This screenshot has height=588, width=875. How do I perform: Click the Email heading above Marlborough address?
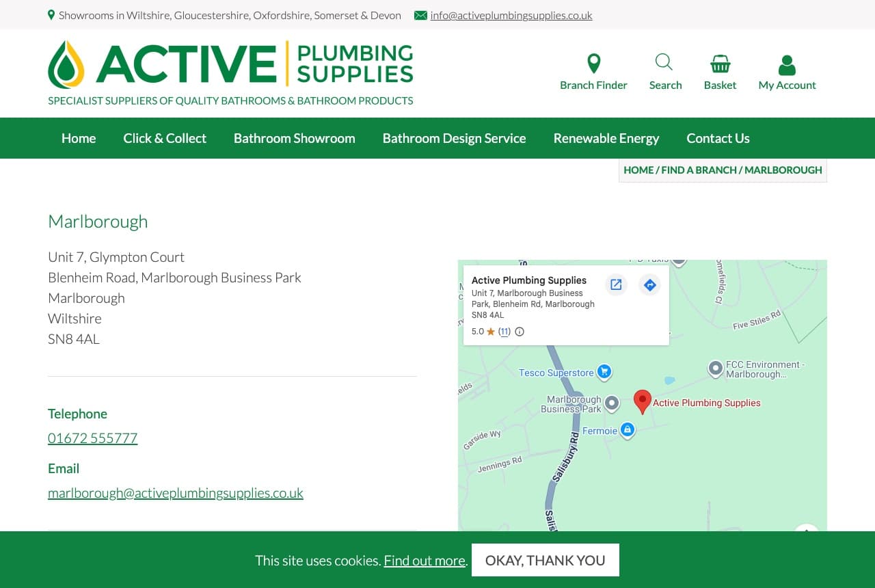point(64,468)
